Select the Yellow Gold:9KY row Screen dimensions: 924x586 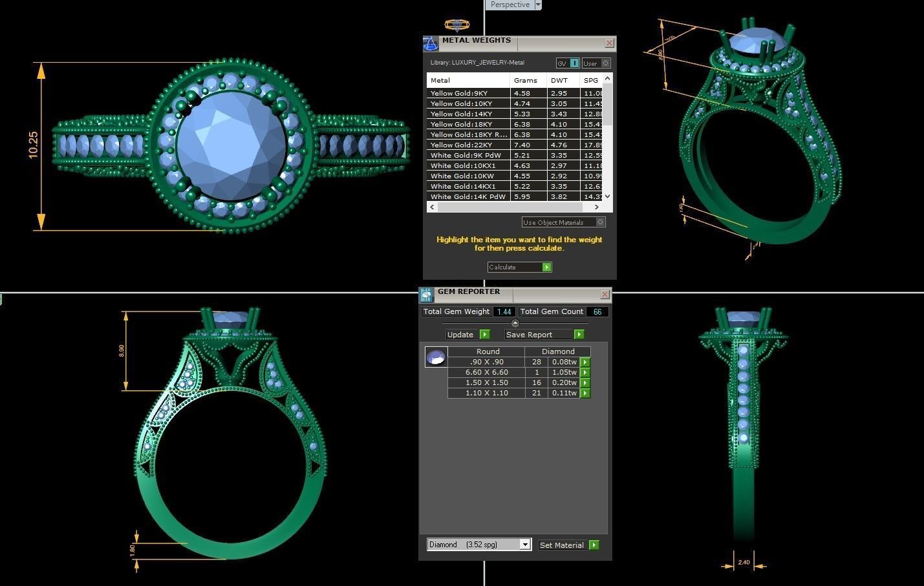515,93
